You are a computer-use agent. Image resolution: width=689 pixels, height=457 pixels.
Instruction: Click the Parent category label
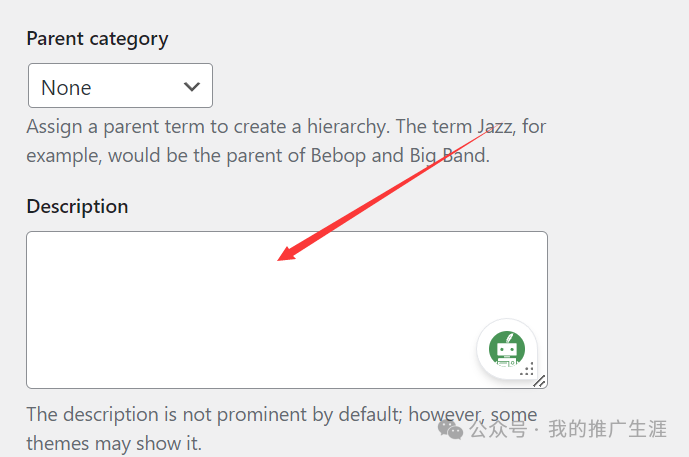pyautogui.click(x=97, y=39)
